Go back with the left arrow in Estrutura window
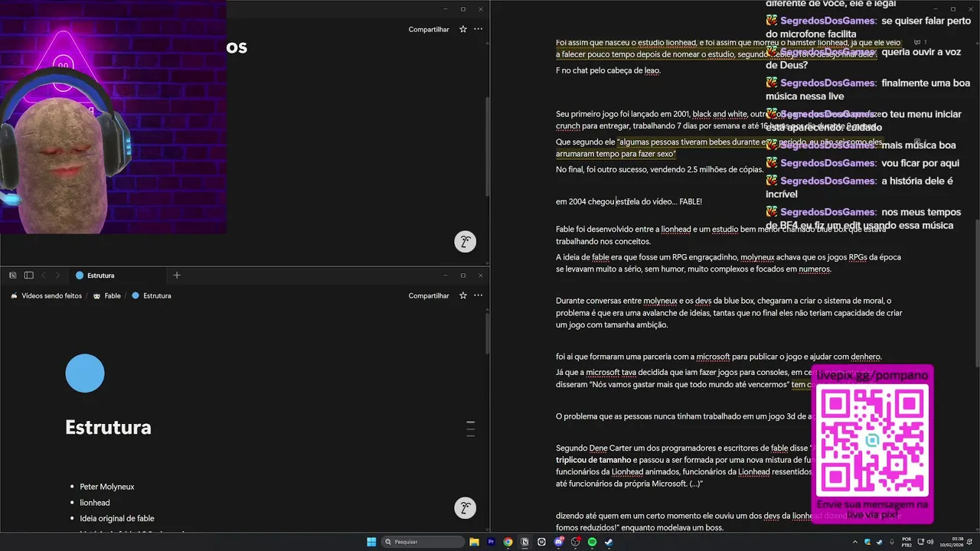The width and height of the screenshot is (980, 551). coord(44,275)
